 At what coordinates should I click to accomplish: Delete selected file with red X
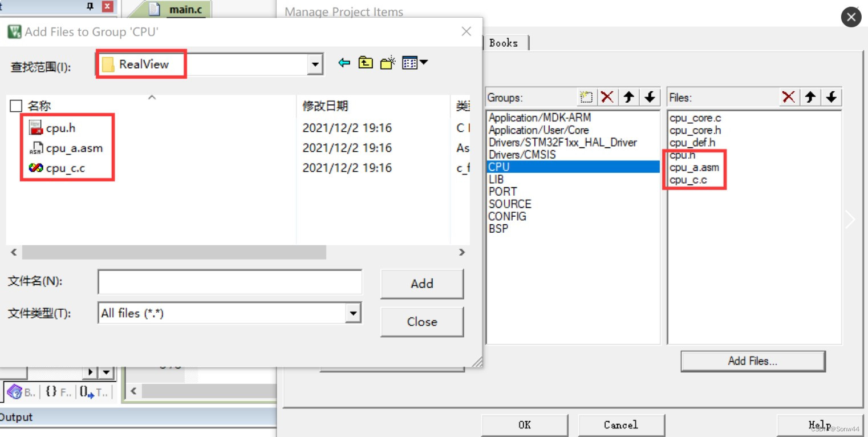click(789, 97)
